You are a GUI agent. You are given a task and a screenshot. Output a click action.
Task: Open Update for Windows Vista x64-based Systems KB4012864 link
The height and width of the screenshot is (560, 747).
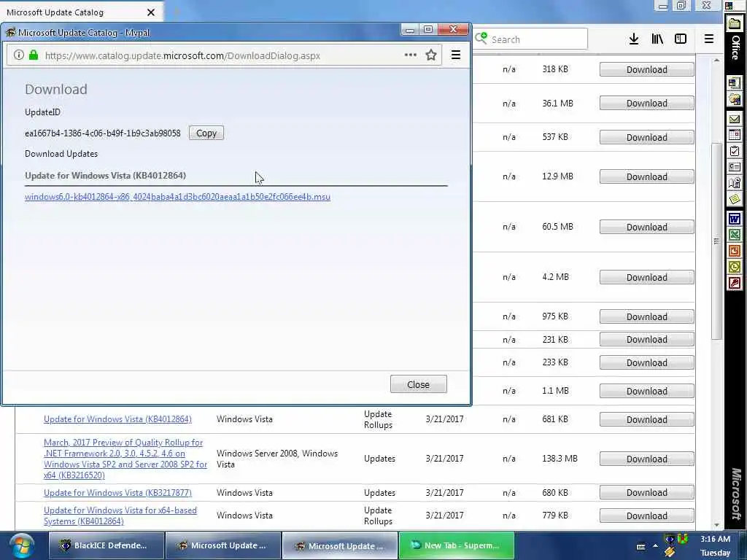120,516
